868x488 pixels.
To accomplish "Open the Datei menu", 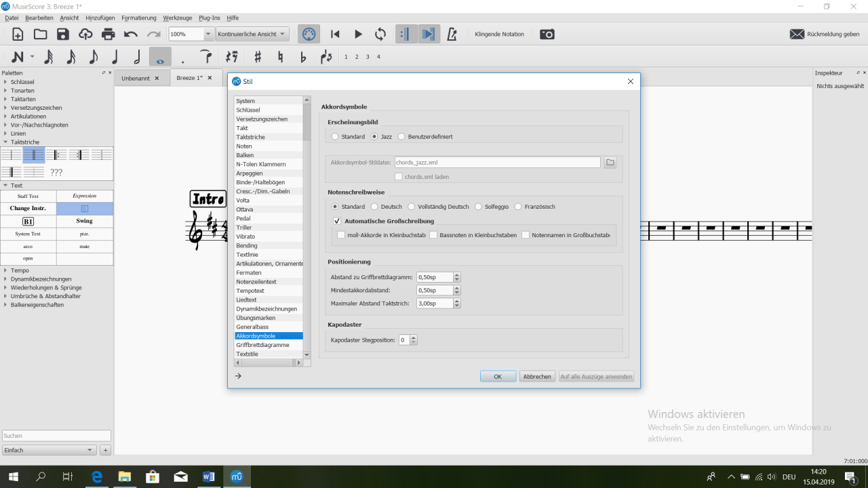I will pos(12,18).
